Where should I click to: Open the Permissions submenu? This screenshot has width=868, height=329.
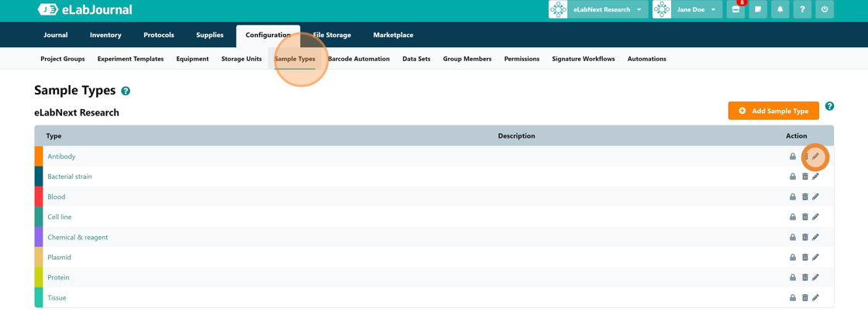click(522, 59)
